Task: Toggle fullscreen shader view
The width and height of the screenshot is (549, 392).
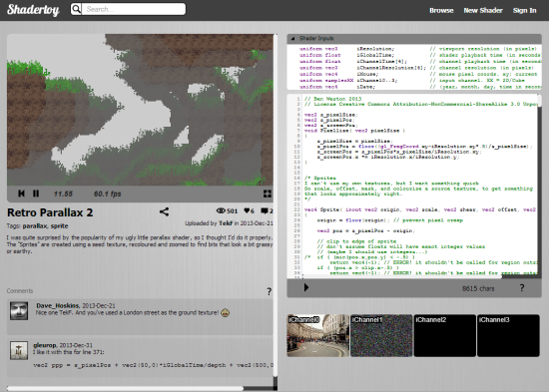Action: 268,194
